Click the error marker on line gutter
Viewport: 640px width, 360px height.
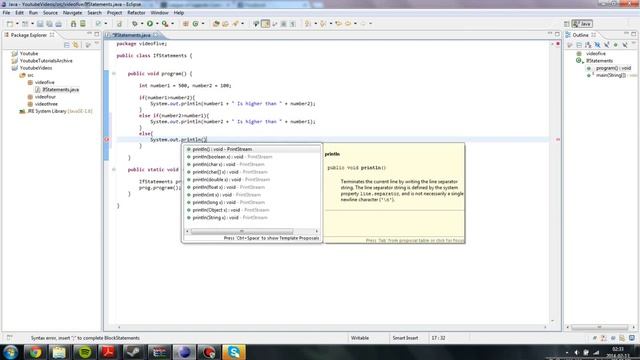coord(107,140)
